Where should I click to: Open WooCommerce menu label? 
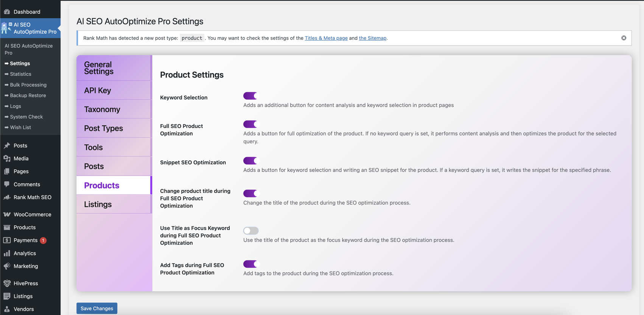click(32, 214)
